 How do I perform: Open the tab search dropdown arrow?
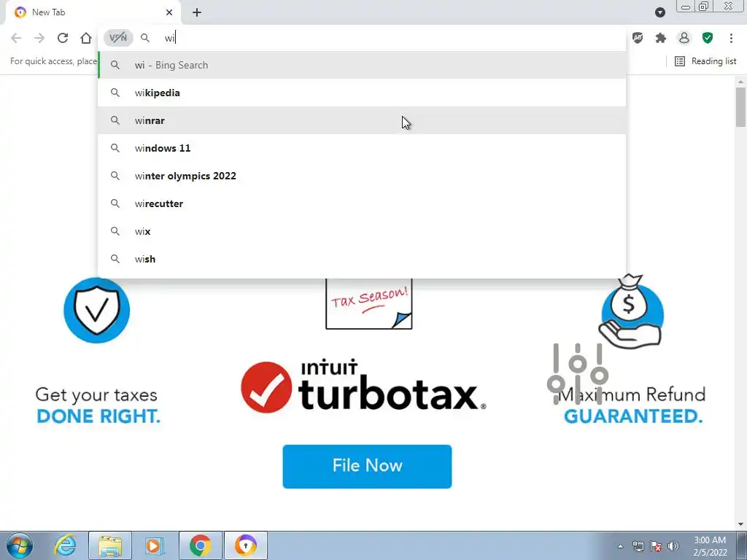tap(659, 12)
